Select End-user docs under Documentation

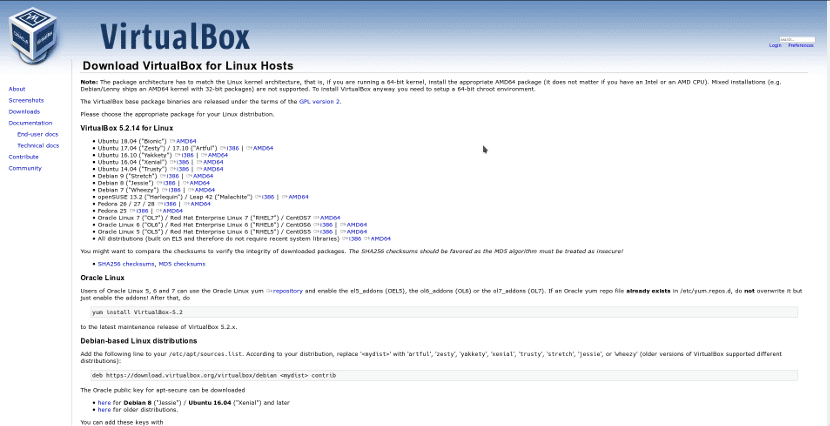click(x=38, y=133)
